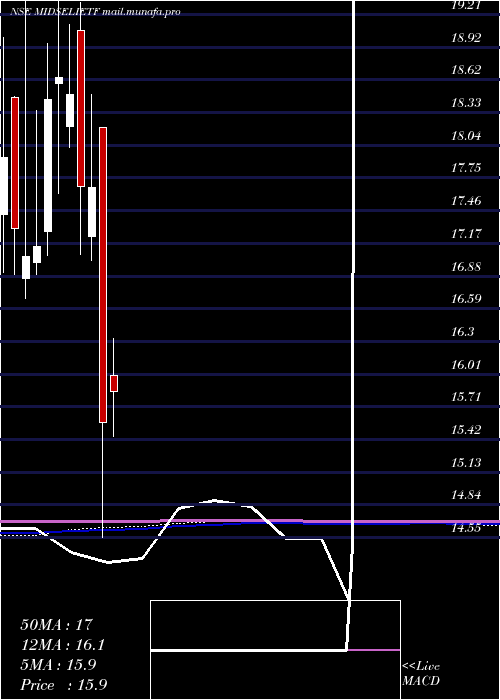Click the 16.59 price axis label

[x=466, y=299]
